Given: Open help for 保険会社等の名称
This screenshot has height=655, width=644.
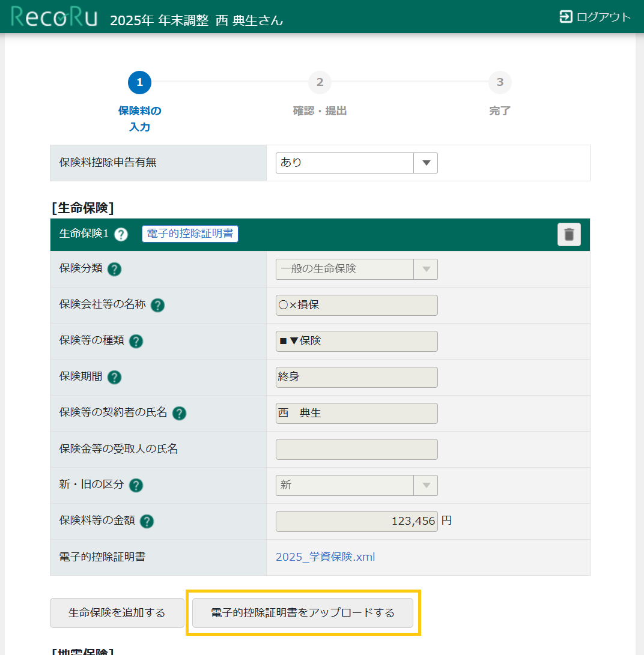Looking at the screenshot, I should coord(157,305).
